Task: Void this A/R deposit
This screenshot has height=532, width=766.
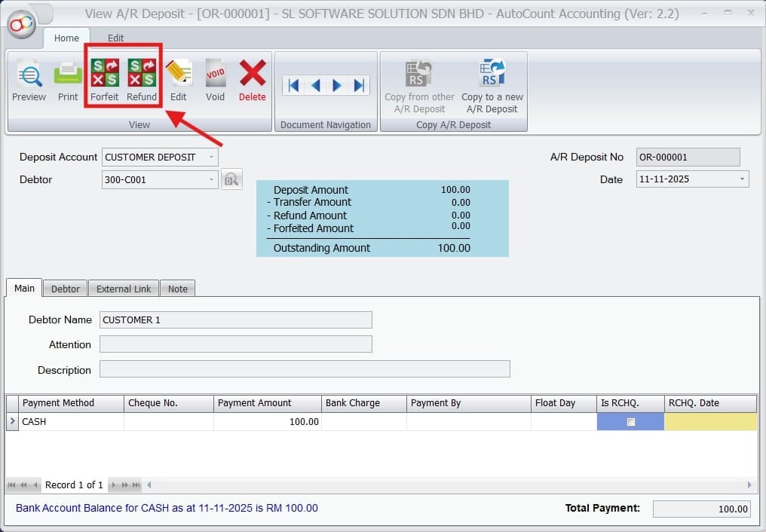Action: [215, 80]
